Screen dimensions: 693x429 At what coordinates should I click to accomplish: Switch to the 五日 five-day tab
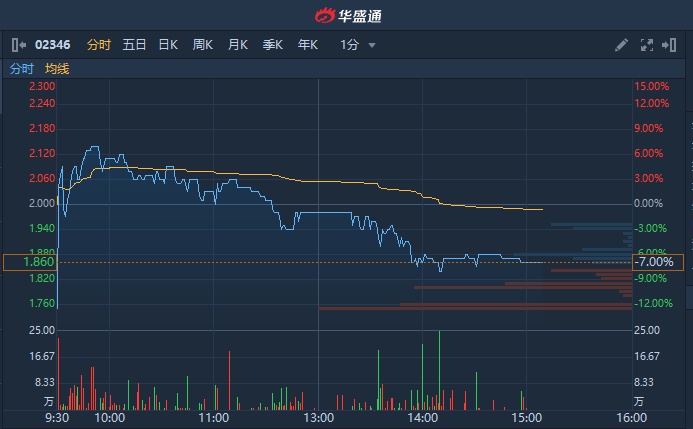point(134,45)
